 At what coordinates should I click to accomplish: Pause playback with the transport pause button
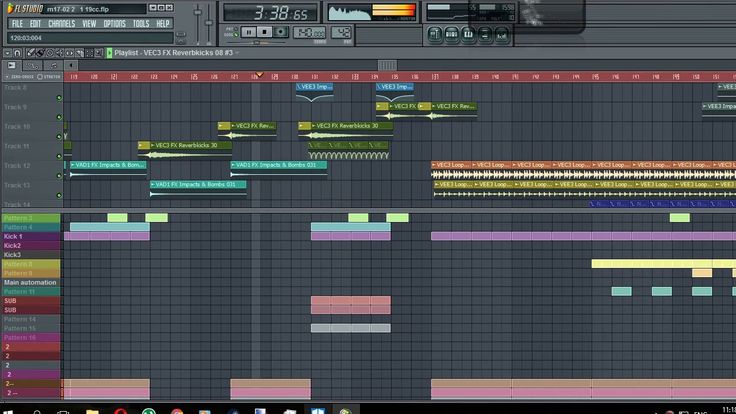[x=249, y=32]
